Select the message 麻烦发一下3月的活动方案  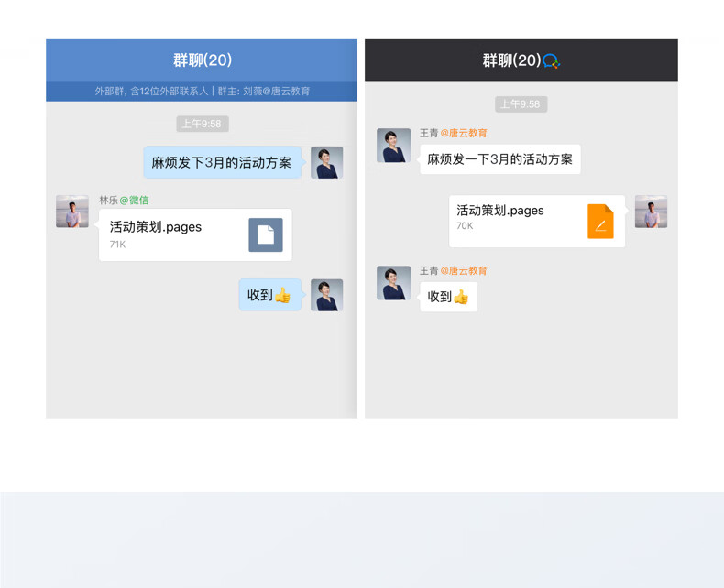tap(500, 159)
